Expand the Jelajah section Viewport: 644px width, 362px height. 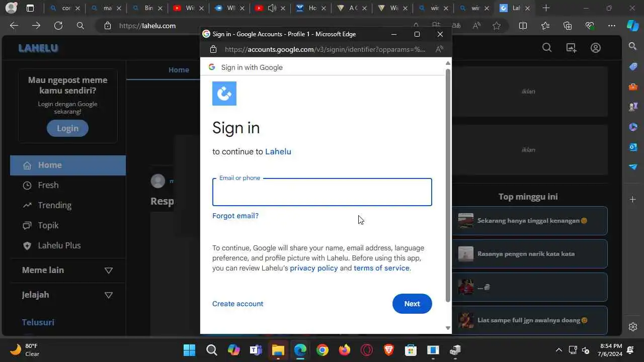(108, 295)
